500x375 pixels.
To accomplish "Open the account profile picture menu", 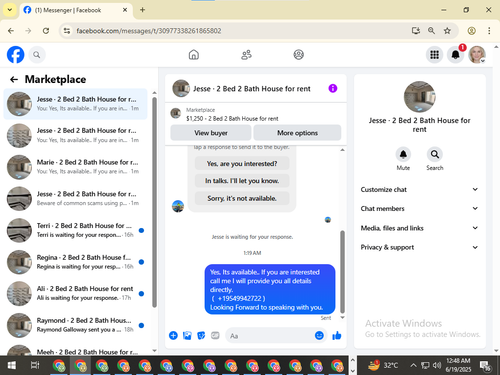I will [x=477, y=55].
